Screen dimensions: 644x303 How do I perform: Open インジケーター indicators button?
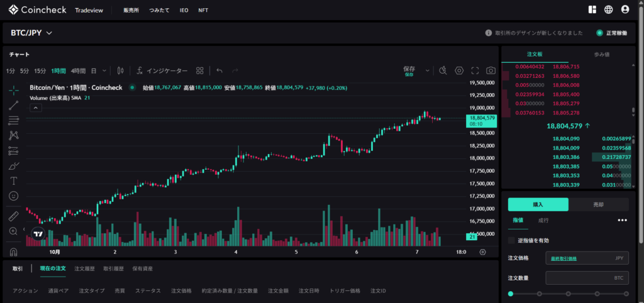tap(162, 71)
